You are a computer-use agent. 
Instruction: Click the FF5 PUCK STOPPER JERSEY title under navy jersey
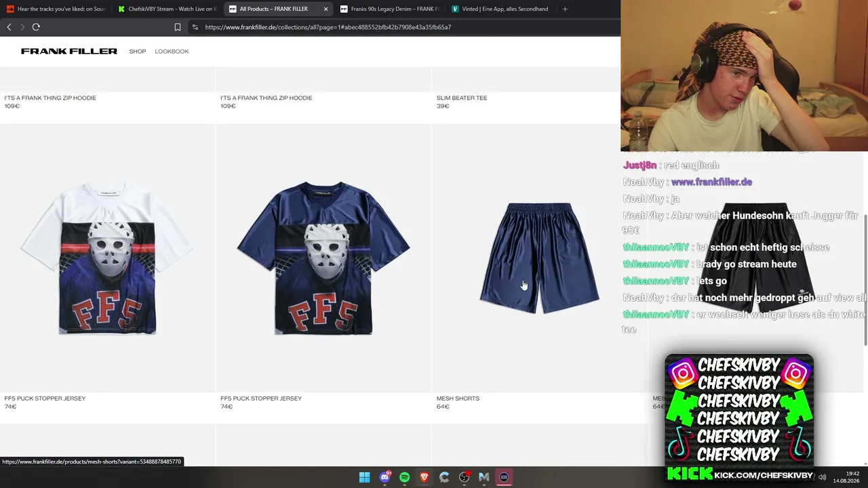pos(261,399)
